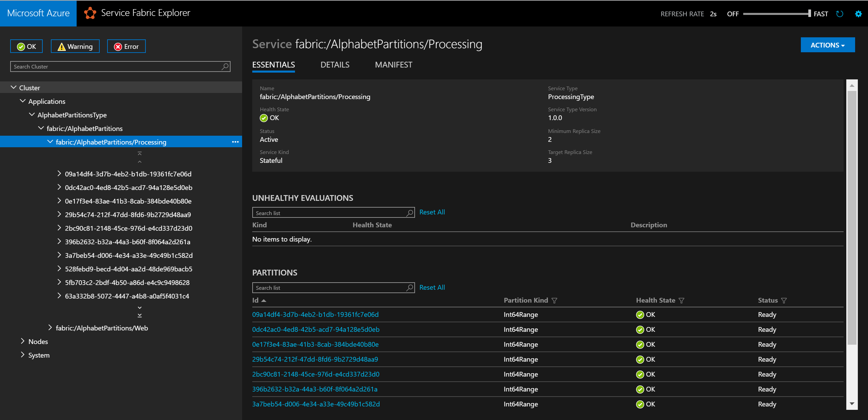Viewport: 868px width, 420px height.
Task: Switch to the DETAILS tab
Action: click(335, 65)
